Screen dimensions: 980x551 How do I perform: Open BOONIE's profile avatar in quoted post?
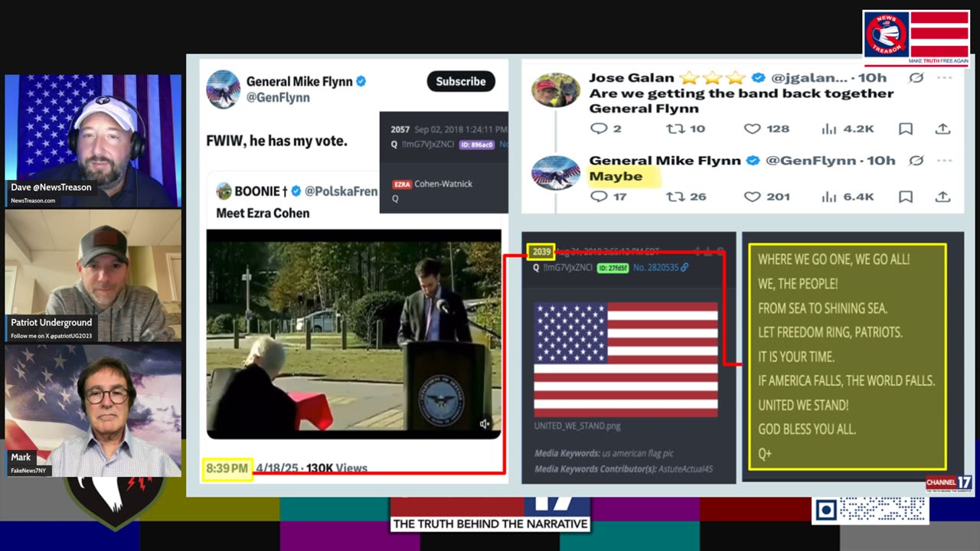click(224, 191)
